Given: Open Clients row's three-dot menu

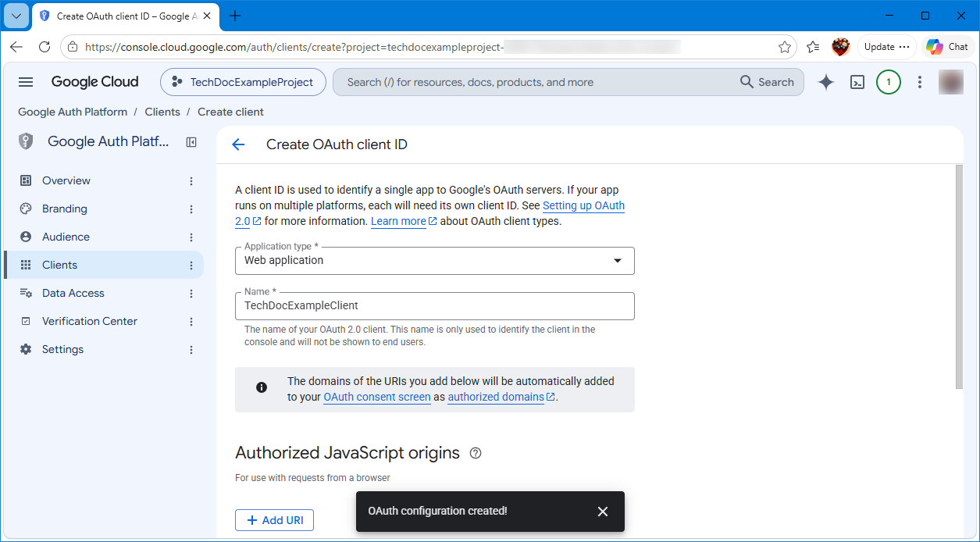Looking at the screenshot, I should [191, 266].
